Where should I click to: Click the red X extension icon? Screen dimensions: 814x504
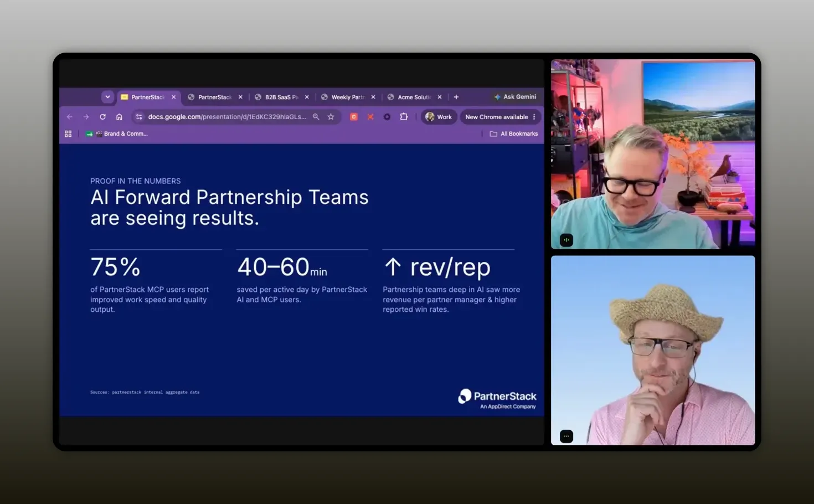click(x=370, y=117)
